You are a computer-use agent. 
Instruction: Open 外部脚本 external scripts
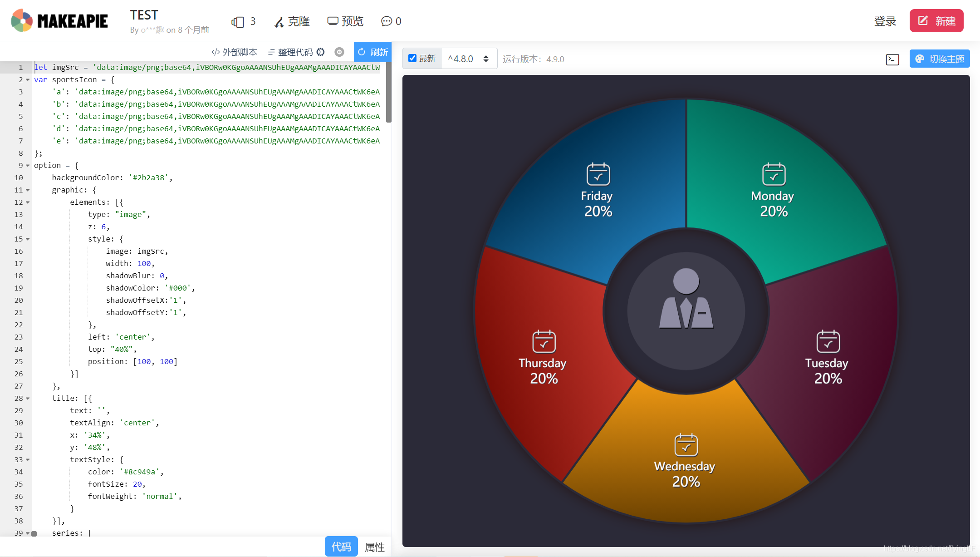[234, 52]
